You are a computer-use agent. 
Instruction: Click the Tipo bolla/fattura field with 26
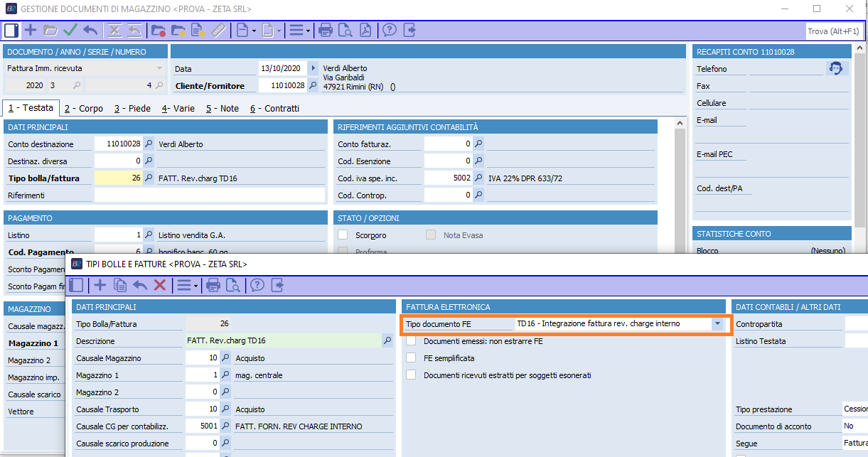click(118, 178)
